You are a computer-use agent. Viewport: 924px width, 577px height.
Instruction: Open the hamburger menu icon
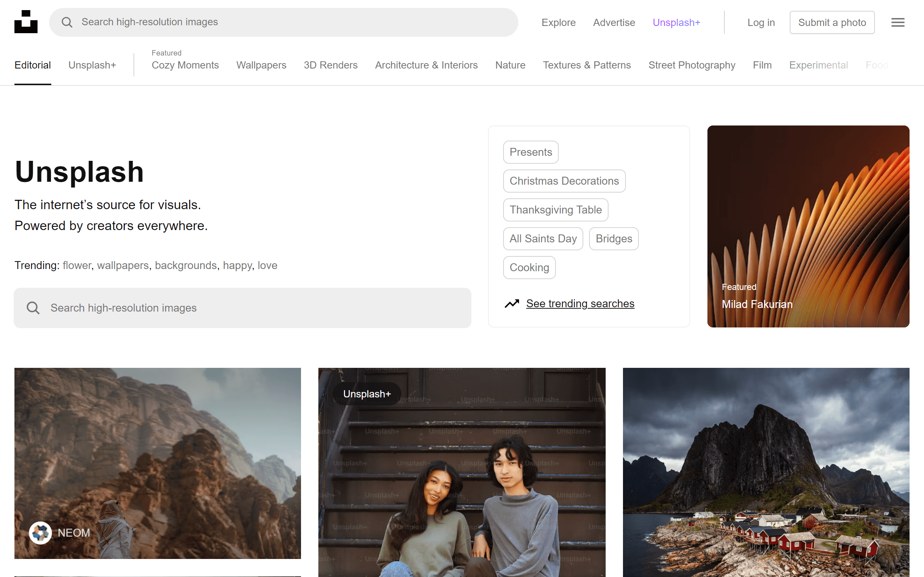click(898, 22)
